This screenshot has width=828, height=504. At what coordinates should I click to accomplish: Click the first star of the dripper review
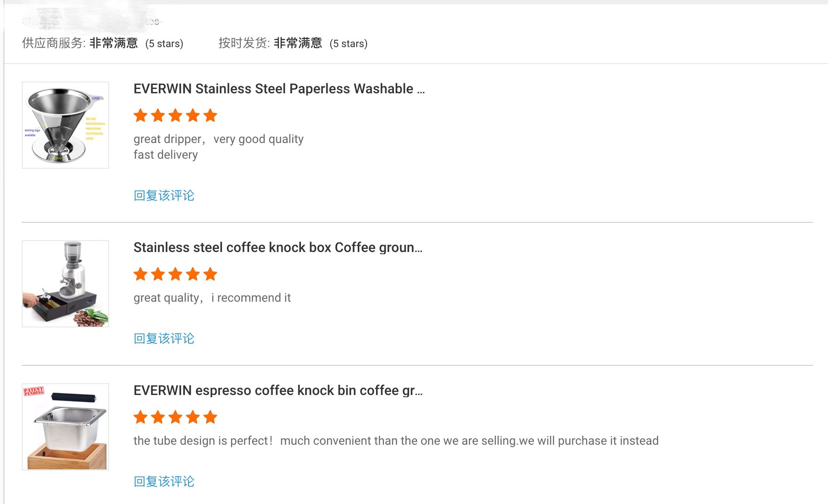(140, 116)
